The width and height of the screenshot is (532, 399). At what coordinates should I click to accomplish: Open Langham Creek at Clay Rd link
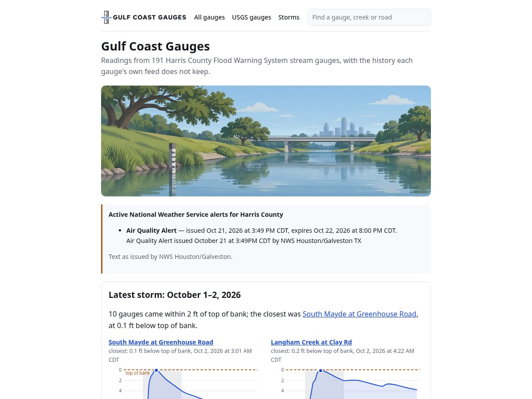coord(311,342)
